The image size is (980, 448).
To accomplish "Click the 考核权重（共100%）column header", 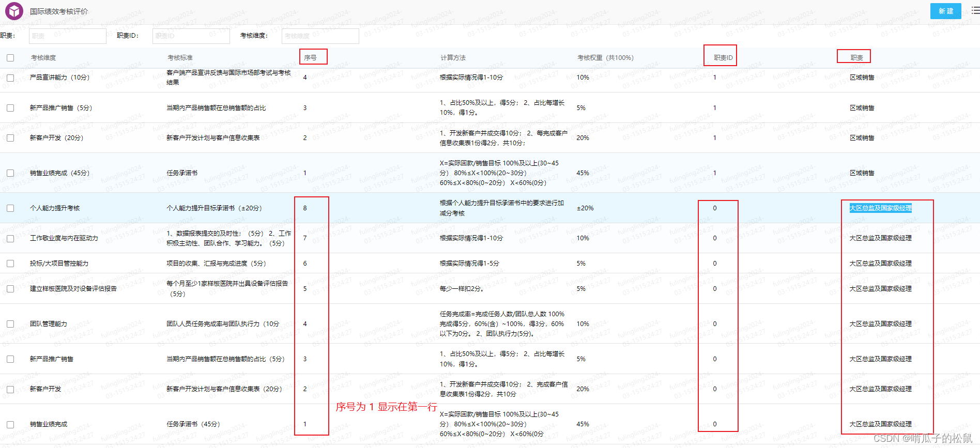I will coord(605,58).
